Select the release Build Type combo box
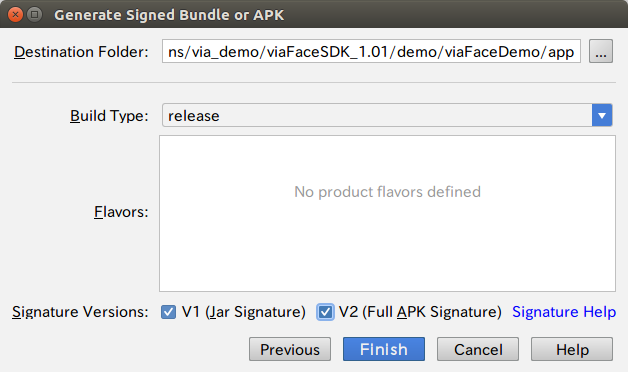Screen dimensions: 628x372 pyautogui.click(x=387, y=115)
